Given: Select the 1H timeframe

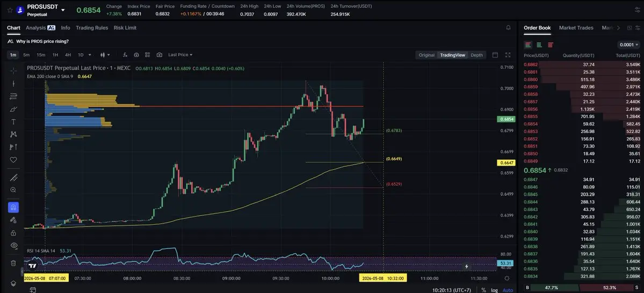Looking at the screenshot, I should click(x=55, y=55).
